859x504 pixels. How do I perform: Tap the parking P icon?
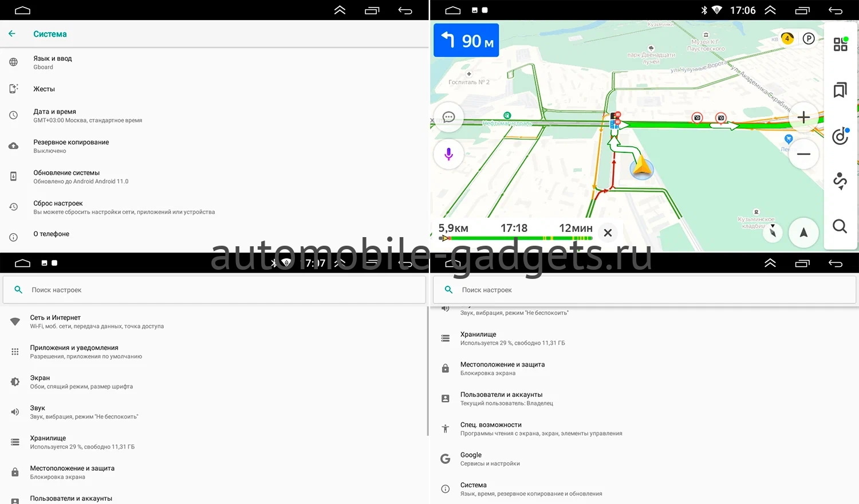pyautogui.click(x=809, y=39)
